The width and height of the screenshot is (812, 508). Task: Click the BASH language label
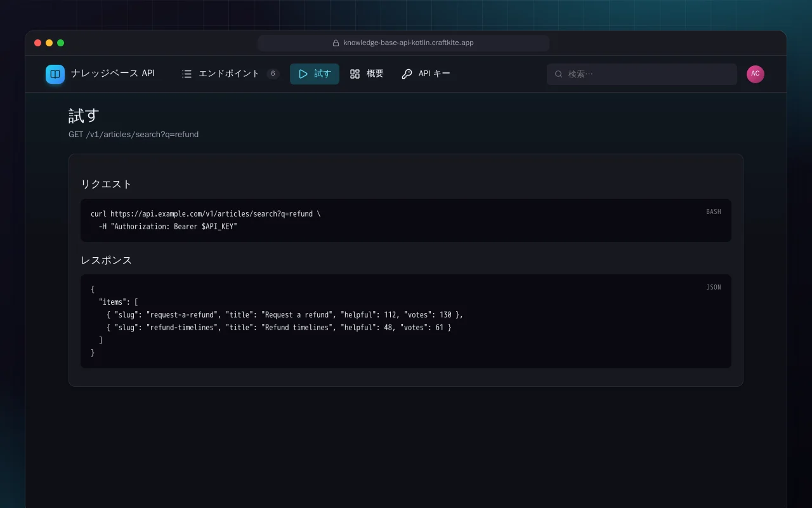714,211
